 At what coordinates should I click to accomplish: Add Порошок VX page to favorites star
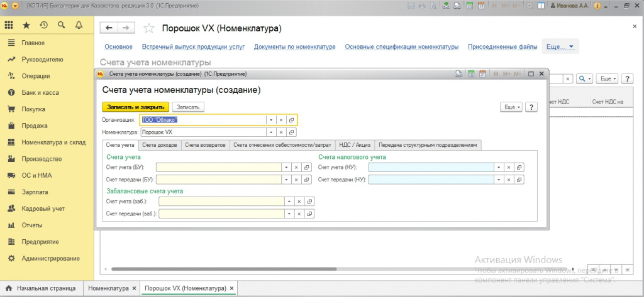[x=148, y=28]
